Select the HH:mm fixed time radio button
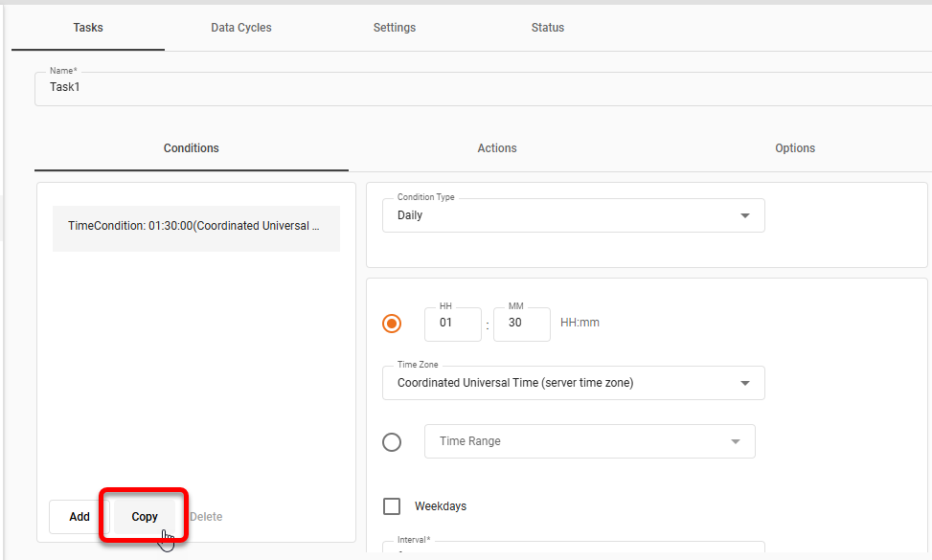Screen dimensions: 932x560 tap(392, 324)
